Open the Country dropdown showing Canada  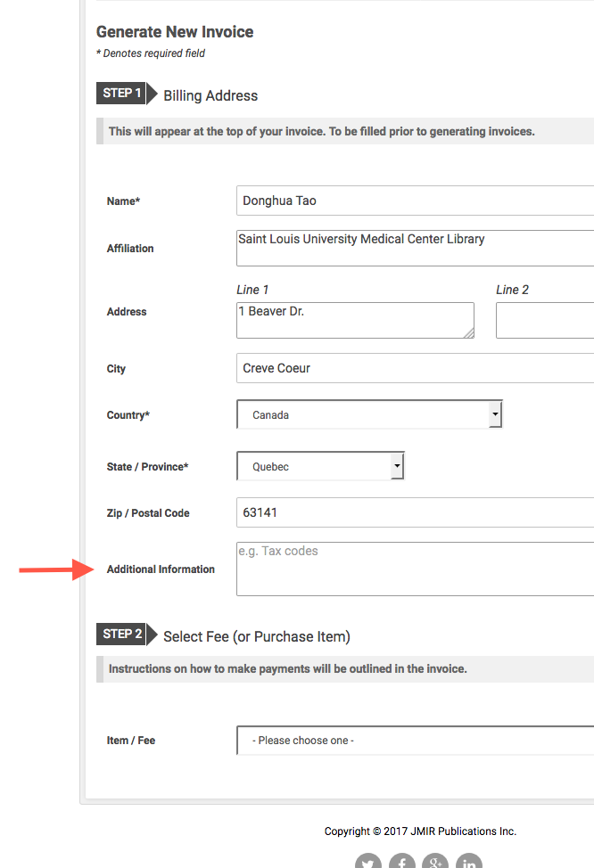pos(369,415)
